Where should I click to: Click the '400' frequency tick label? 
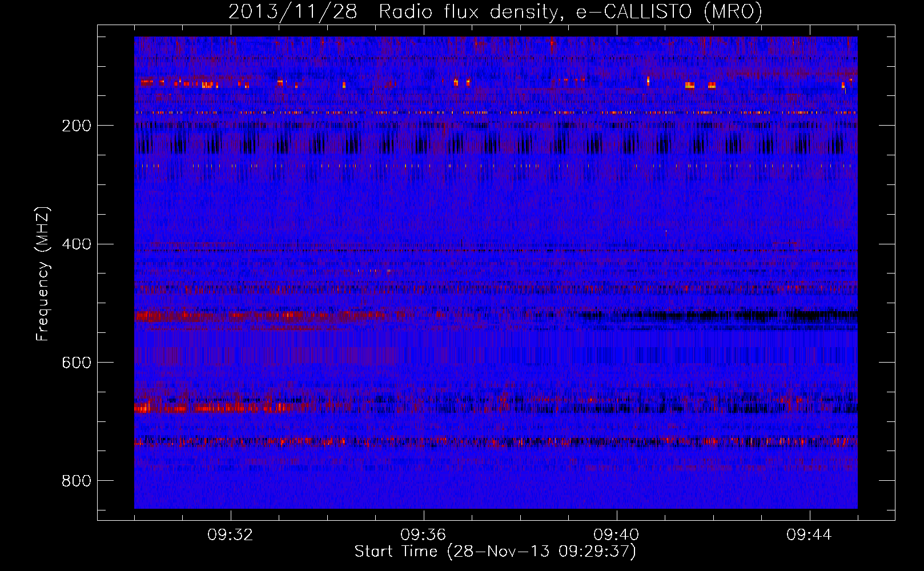pyautogui.click(x=76, y=244)
